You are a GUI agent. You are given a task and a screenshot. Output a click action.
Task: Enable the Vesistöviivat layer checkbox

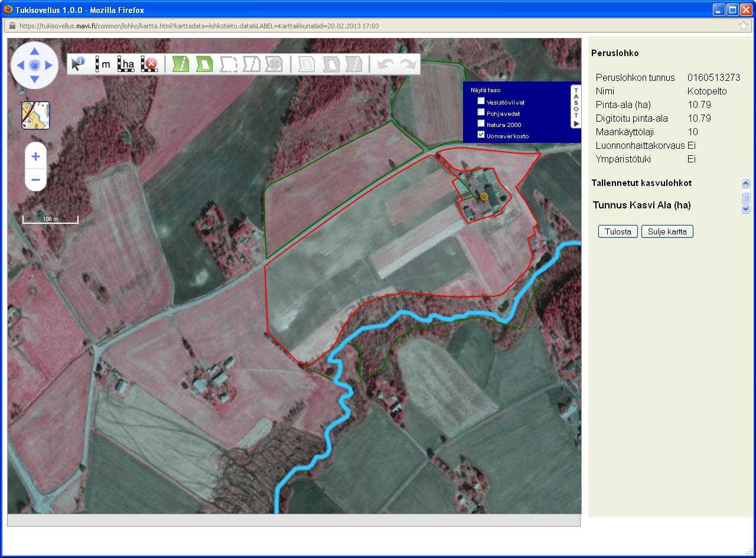tap(481, 101)
